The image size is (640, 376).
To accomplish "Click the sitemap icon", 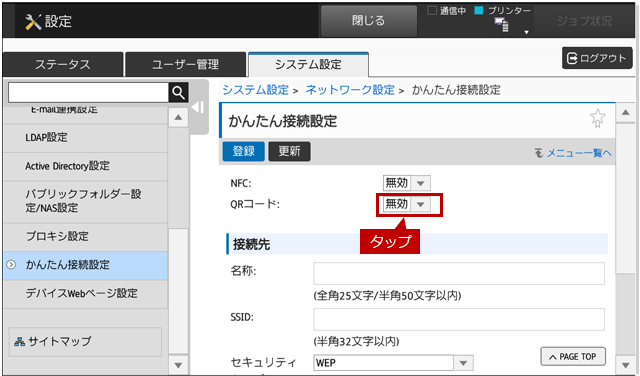I will [19, 341].
